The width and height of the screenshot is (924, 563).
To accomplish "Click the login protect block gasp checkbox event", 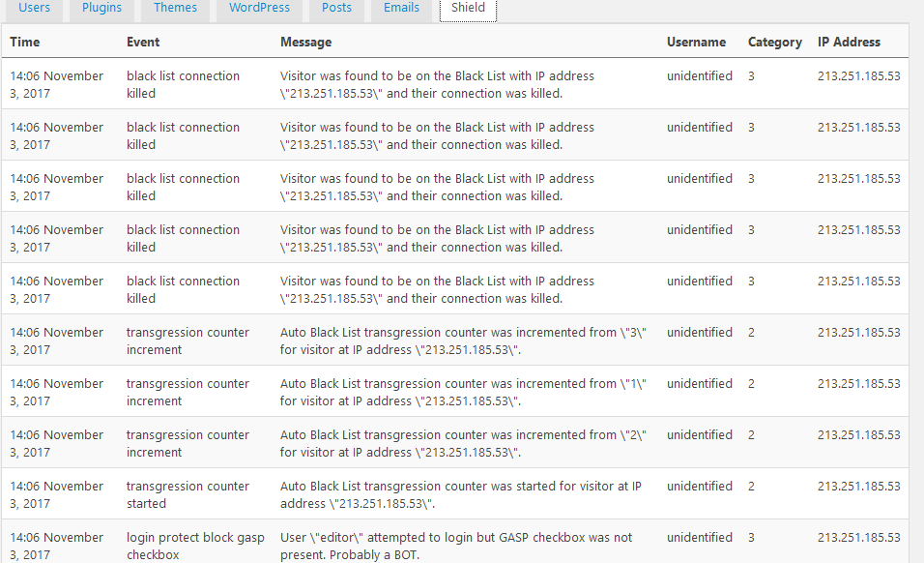I will tap(195, 546).
